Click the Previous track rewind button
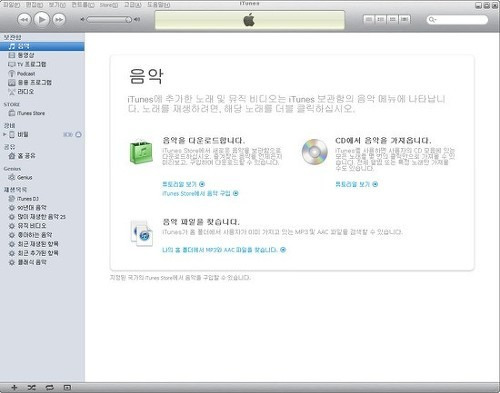 [24, 20]
